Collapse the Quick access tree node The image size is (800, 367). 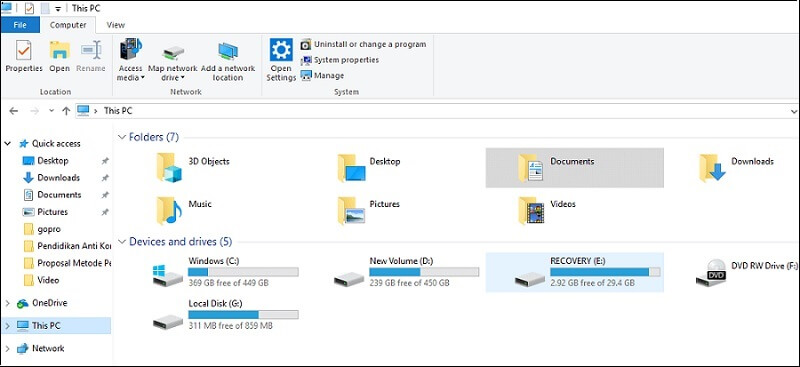pyautogui.click(x=8, y=144)
